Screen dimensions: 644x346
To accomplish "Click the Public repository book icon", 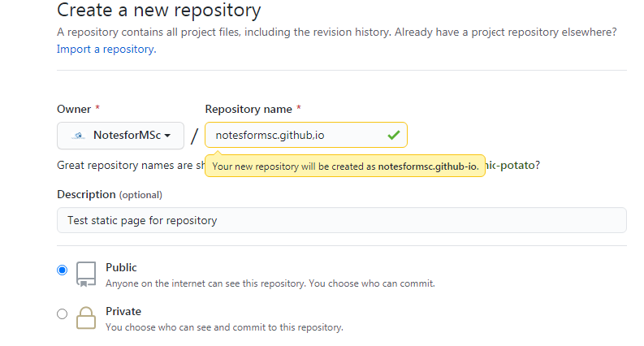I will [x=86, y=274].
